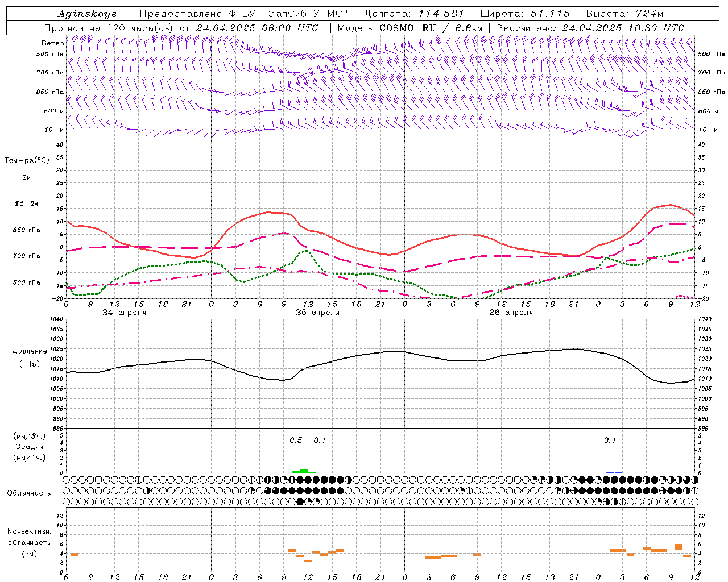This screenshot has height=582, width=728.
Task: Click the Тем-ра(°C) temperature panel label
Action: pos(27,160)
